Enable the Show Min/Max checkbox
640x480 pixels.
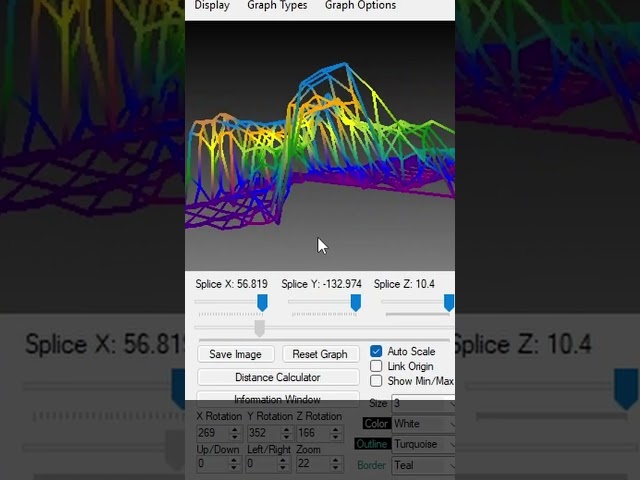(x=376, y=381)
